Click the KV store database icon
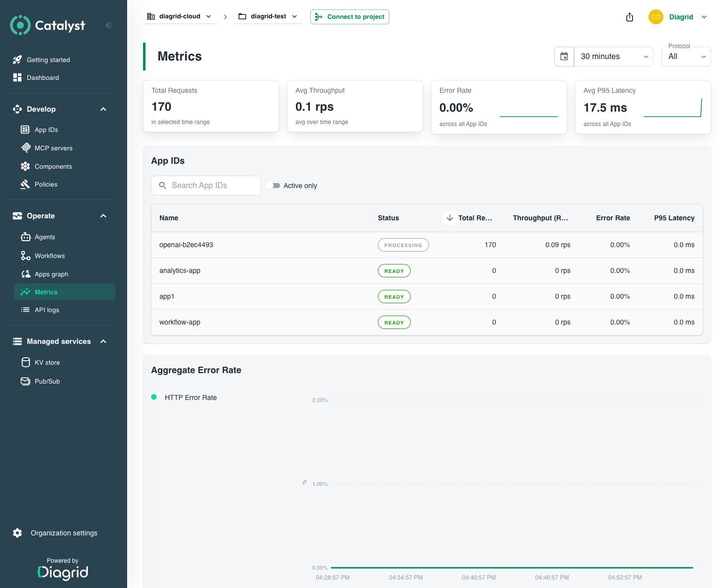726x588 pixels. click(26, 362)
